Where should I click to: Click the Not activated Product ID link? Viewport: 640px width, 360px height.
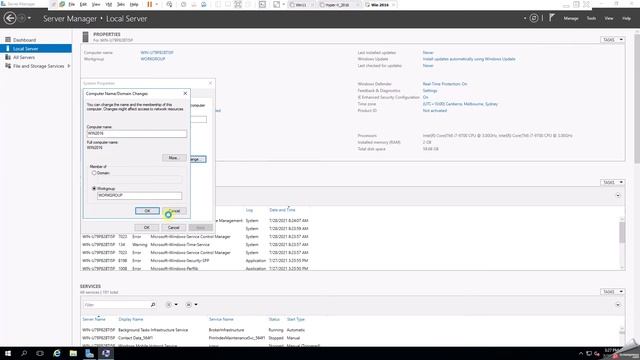(x=434, y=111)
